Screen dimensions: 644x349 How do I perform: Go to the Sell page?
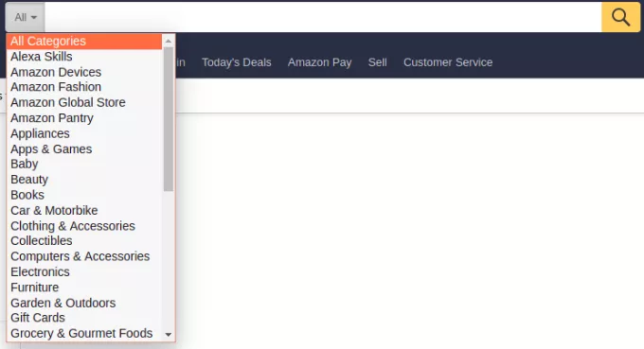click(x=378, y=62)
